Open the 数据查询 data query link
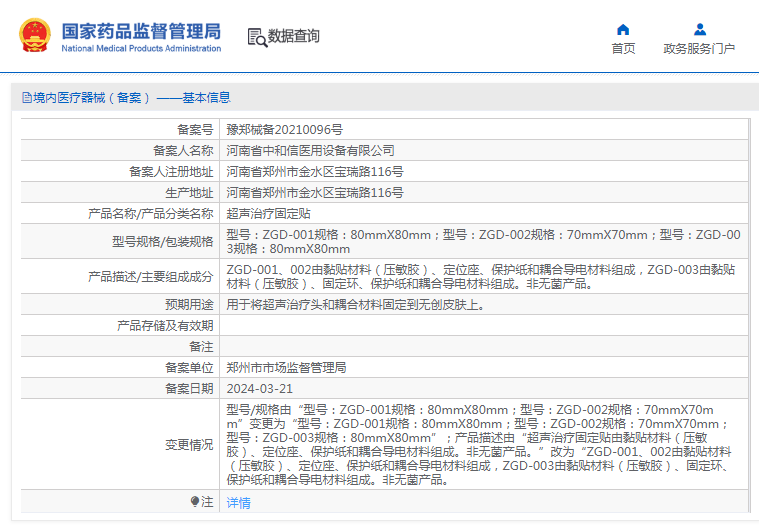Image resolution: width=759 pixels, height=527 pixels. tap(293, 36)
